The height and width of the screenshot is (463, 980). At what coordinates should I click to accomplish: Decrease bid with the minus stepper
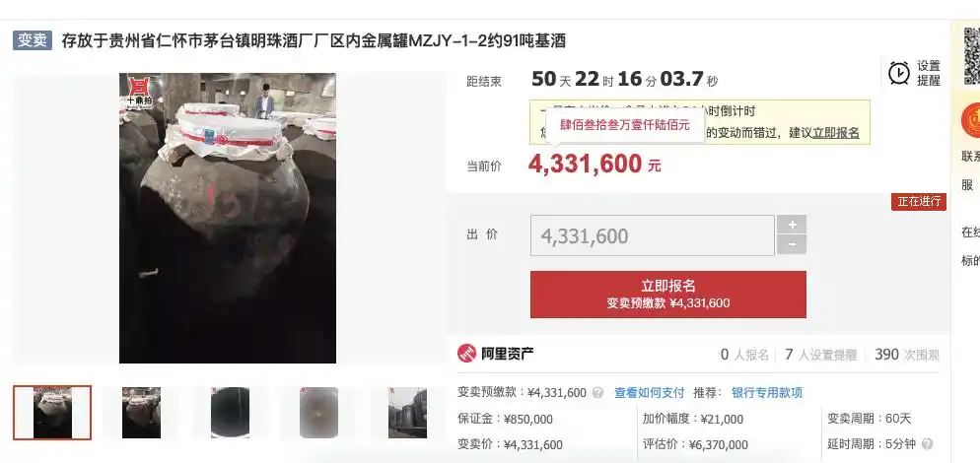[792, 245]
